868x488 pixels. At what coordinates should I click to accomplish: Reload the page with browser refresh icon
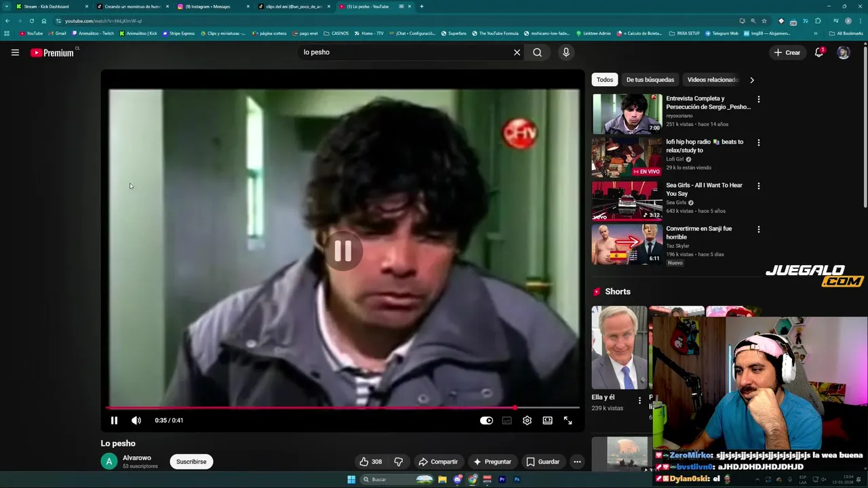point(31,21)
